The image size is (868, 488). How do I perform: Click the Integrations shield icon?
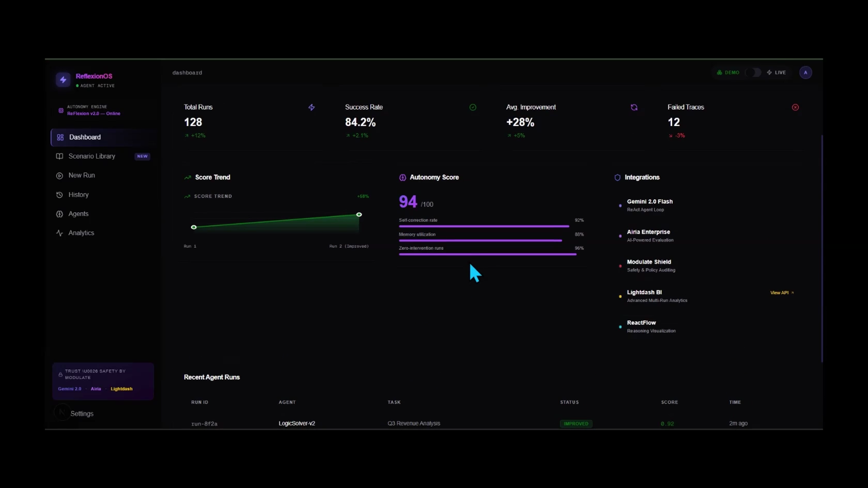click(617, 178)
